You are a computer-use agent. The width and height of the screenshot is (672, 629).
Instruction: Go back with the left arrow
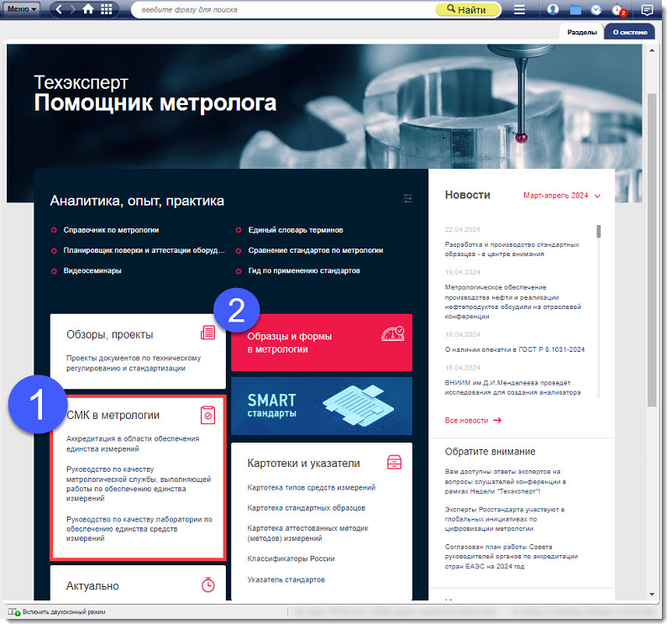[x=59, y=9]
